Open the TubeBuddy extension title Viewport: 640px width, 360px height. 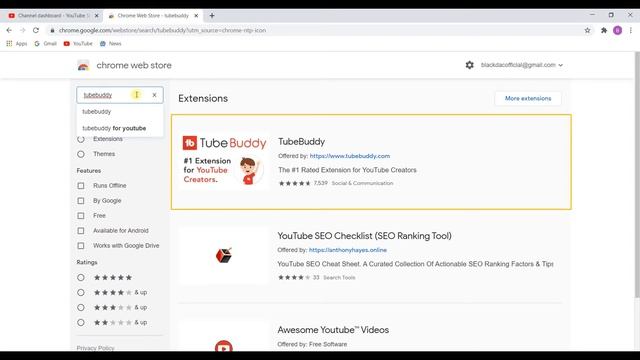pyautogui.click(x=302, y=142)
